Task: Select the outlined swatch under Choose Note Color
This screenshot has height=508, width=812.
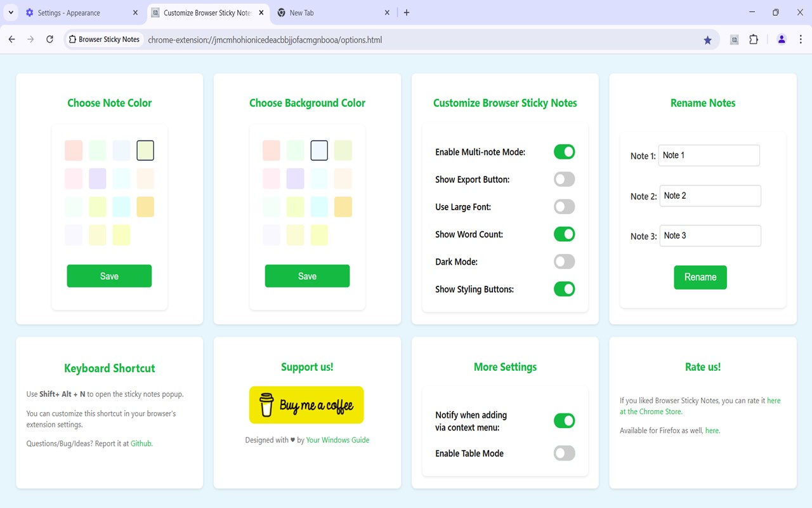Action: pyautogui.click(x=145, y=150)
